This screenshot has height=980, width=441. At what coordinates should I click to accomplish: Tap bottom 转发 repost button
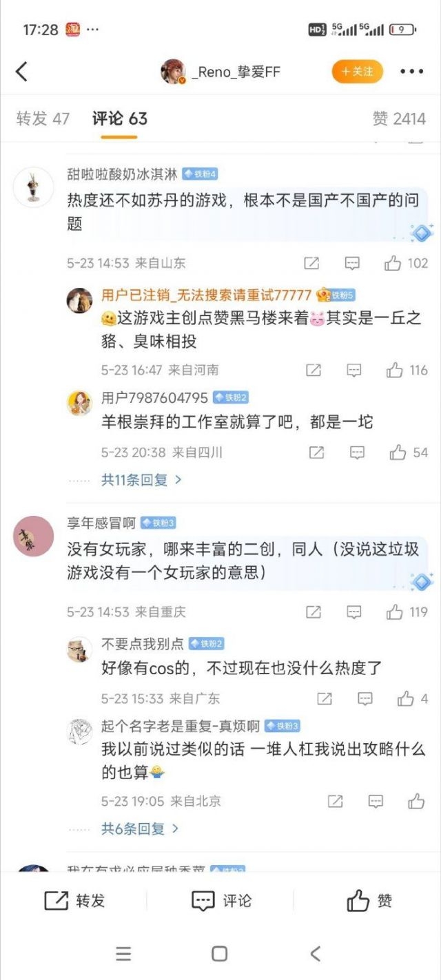pos(74,900)
